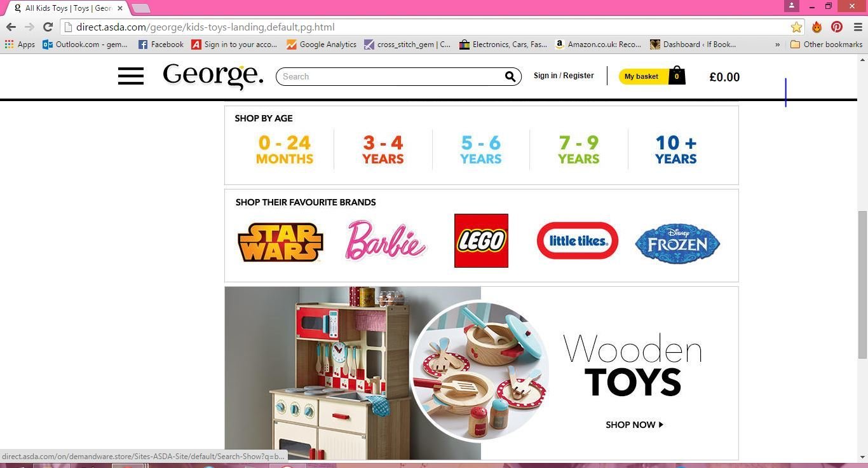Open the Little Tikes brand logo
The width and height of the screenshot is (868, 468).
[578, 240]
